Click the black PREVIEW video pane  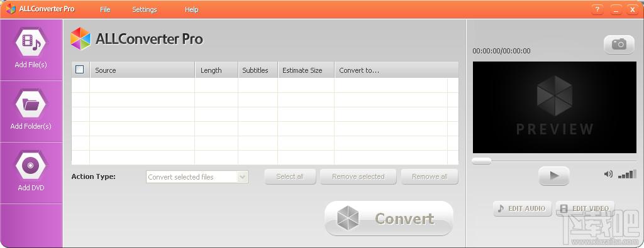[555, 107]
